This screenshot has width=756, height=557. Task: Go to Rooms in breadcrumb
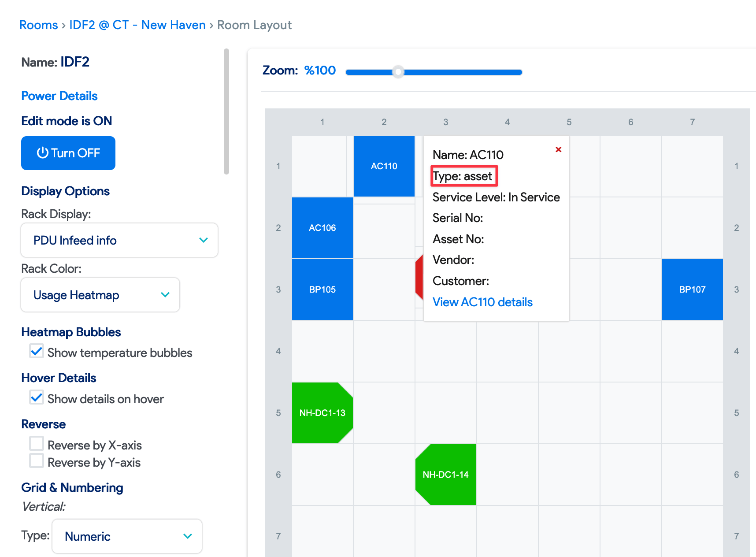coord(39,25)
